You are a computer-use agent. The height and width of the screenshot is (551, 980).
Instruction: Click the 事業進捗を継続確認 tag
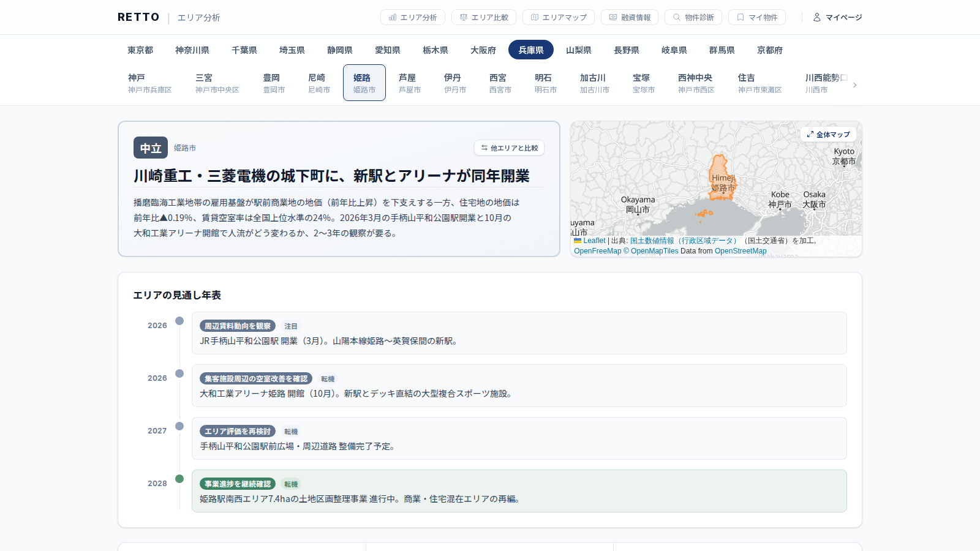point(238,484)
